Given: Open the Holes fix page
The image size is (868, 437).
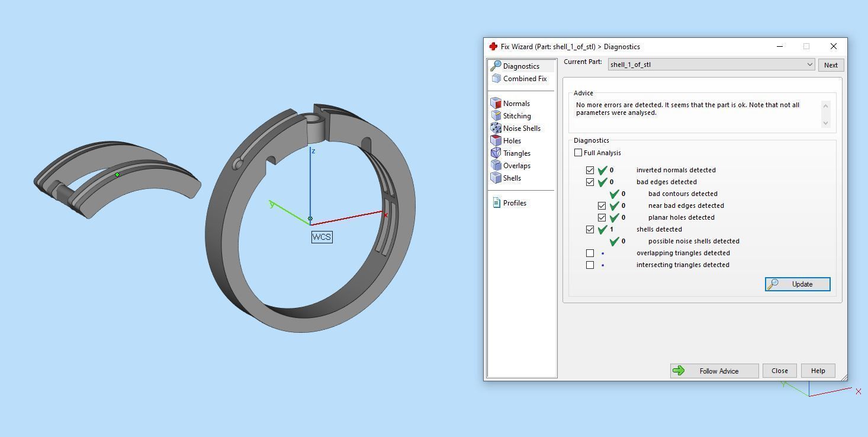Looking at the screenshot, I should (506, 140).
